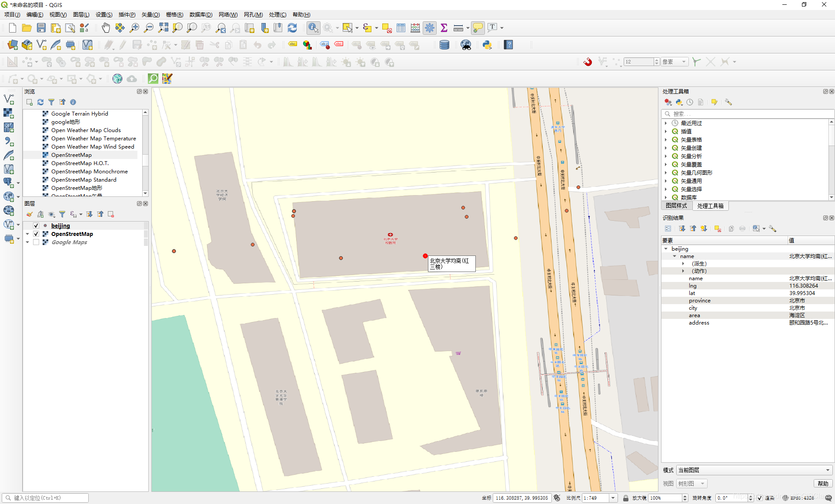Select Open Weather Map Clouds entry

tap(86, 130)
